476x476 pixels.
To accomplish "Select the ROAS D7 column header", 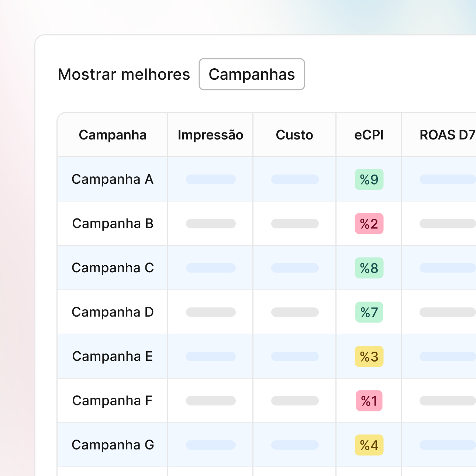I will point(447,135).
